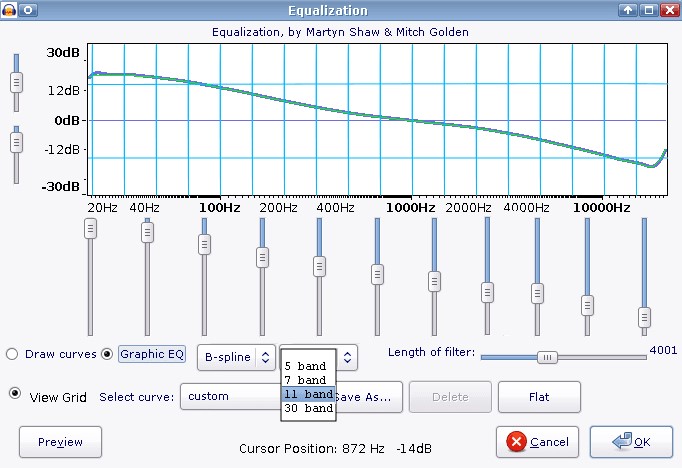Click the band count dropdown arrows

(x=347, y=356)
